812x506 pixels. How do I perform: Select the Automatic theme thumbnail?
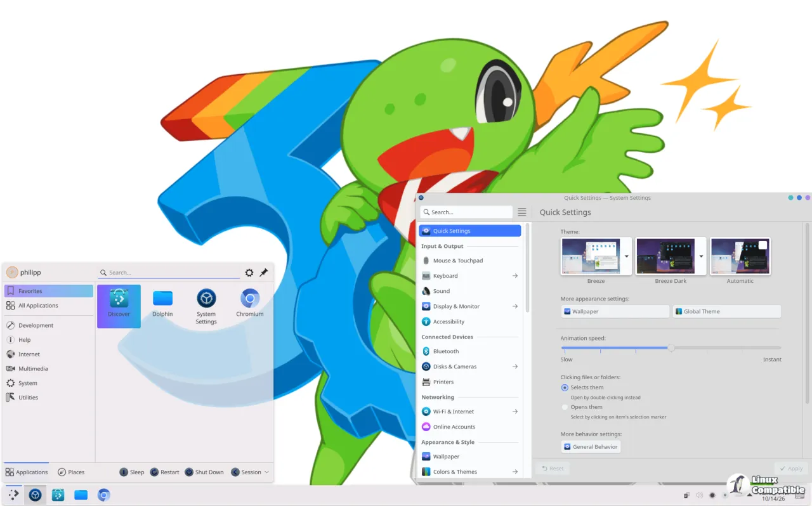pos(740,256)
